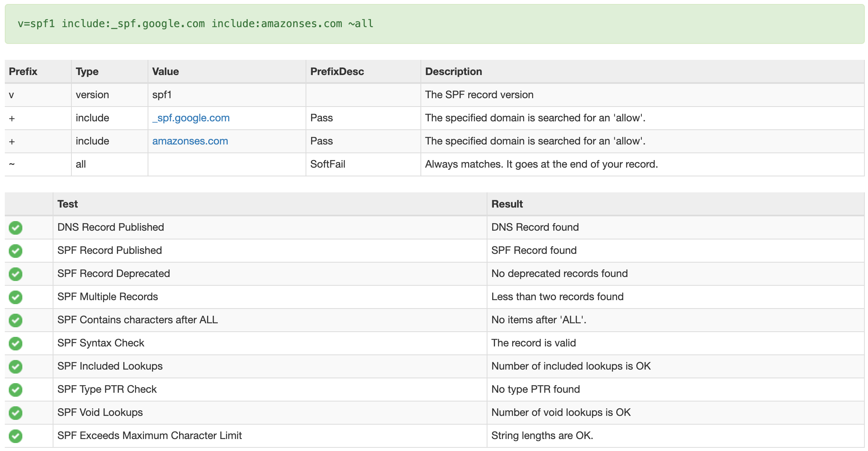Click green check icon for SPF Record Published
This screenshot has width=868, height=451.
pyautogui.click(x=16, y=251)
